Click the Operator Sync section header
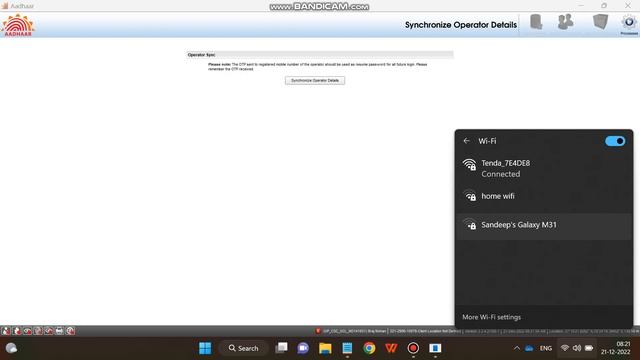Screen dimensions: 640x360 click(x=319, y=55)
